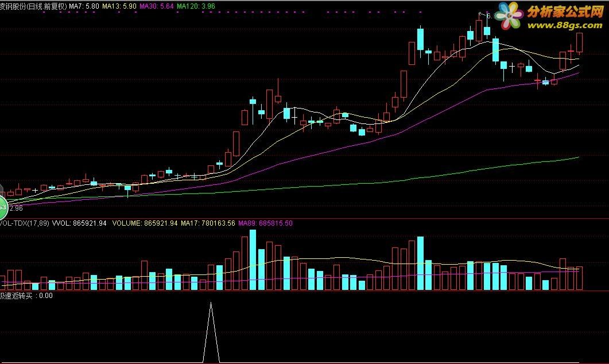The image size is (609, 364).
Task: Click the green MA120: 3.96 label
Action: [196, 6]
